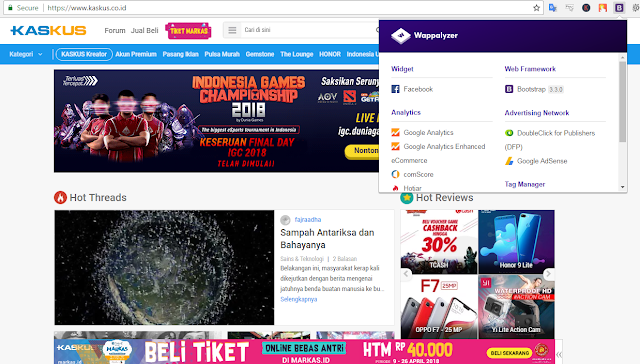The width and height of the screenshot is (640, 364).
Task: Open the Analytics category link
Action: pyautogui.click(x=406, y=112)
